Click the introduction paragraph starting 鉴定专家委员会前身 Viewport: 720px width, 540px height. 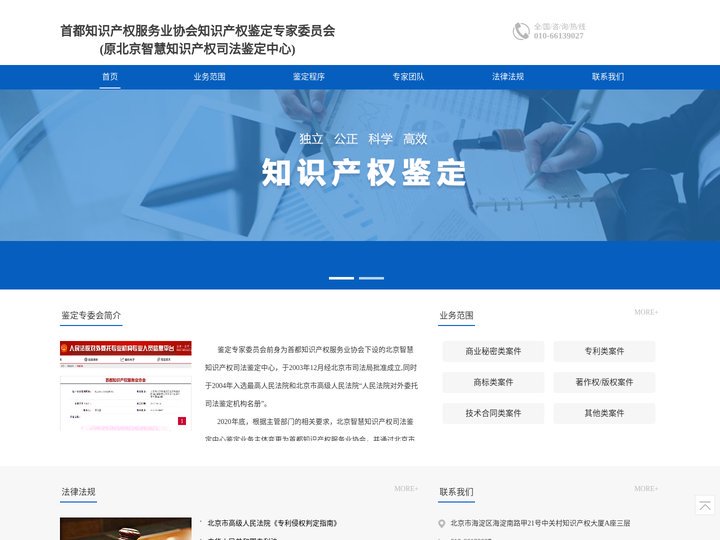click(311, 377)
